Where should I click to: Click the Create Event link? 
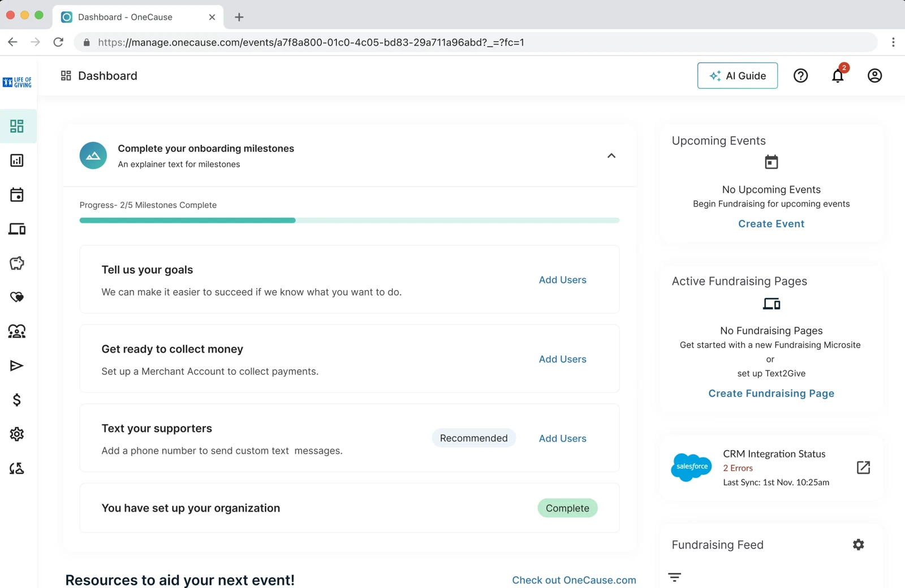pos(771,224)
